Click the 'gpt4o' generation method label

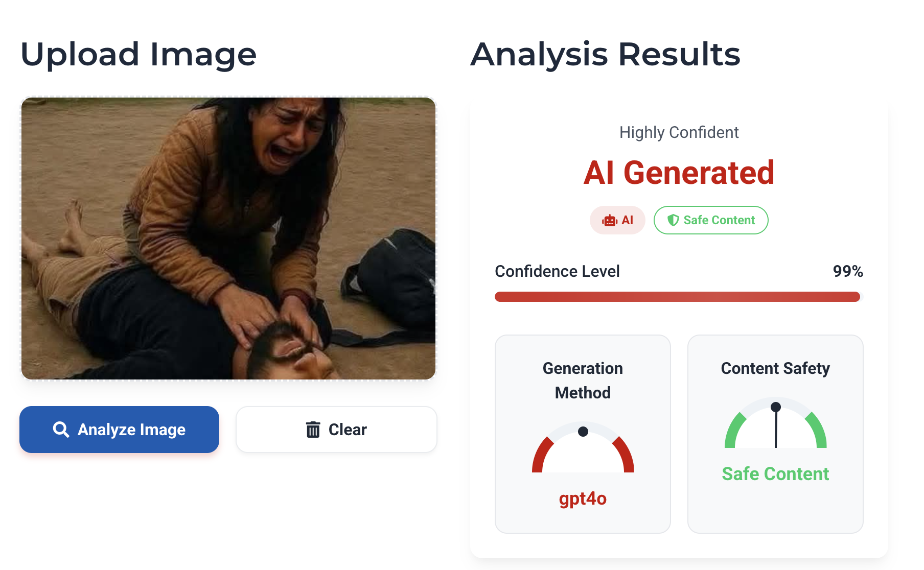[x=583, y=498]
